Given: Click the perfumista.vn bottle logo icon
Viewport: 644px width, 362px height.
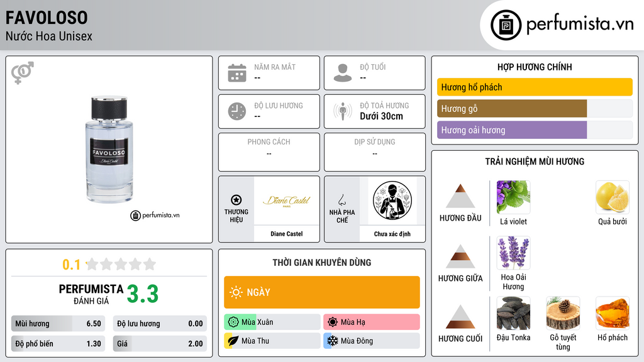Looking at the screenshot, I should click(x=506, y=25).
